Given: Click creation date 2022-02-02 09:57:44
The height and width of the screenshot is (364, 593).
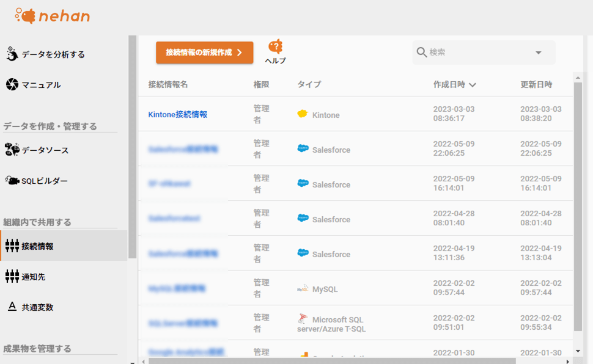Looking at the screenshot, I should [x=454, y=288].
